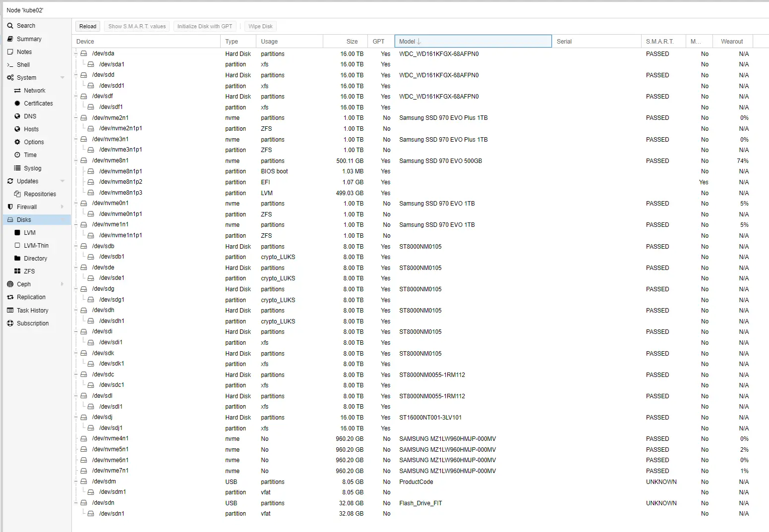This screenshot has height=532, width=769.
Task: Open the Shell console icon
Action: pyautogui.click(x=10, y=65)
